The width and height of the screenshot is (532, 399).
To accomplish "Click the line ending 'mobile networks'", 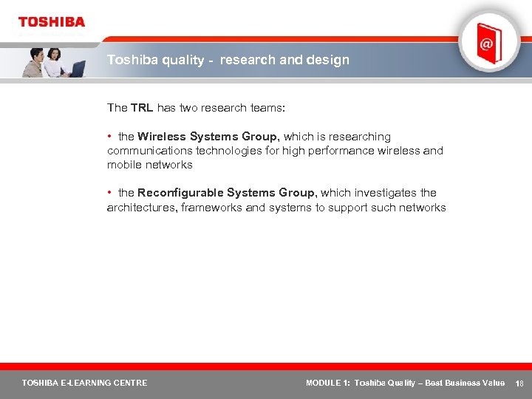I will point(150,165).
